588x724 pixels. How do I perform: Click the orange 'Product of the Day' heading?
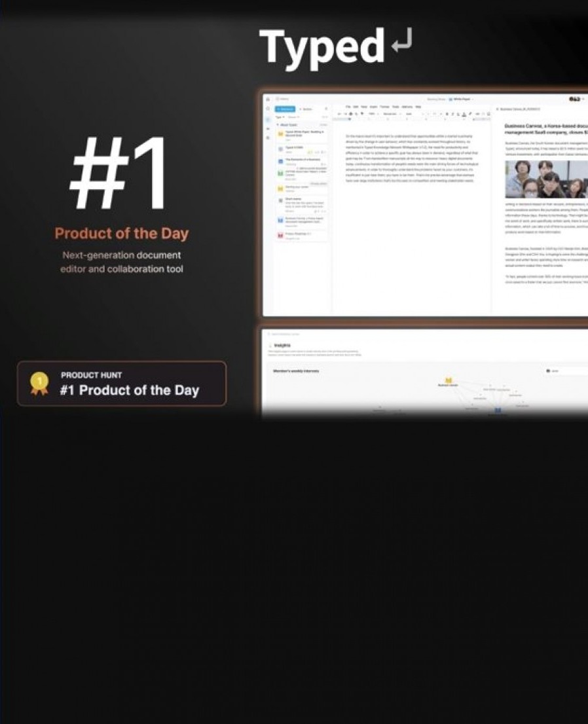tap(122, 234)
